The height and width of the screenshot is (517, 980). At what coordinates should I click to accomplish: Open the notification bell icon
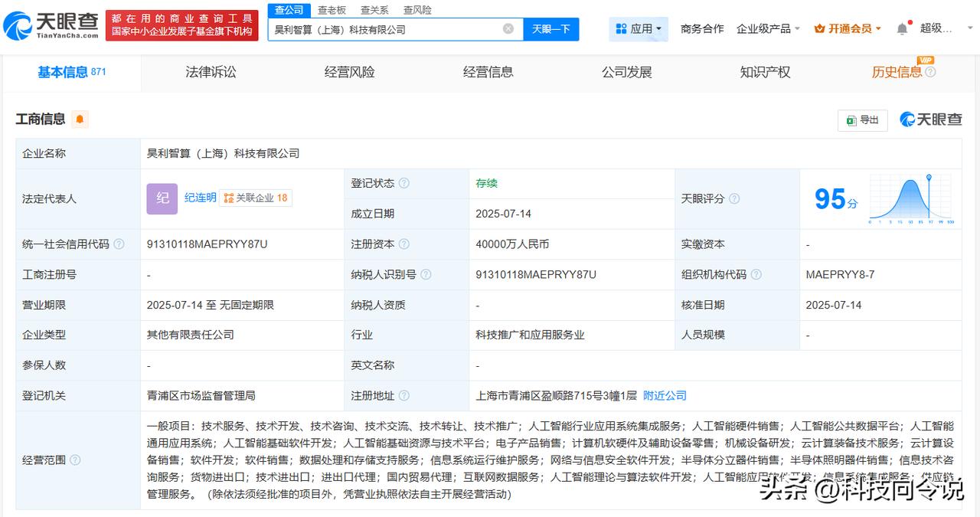click(902, 29)
